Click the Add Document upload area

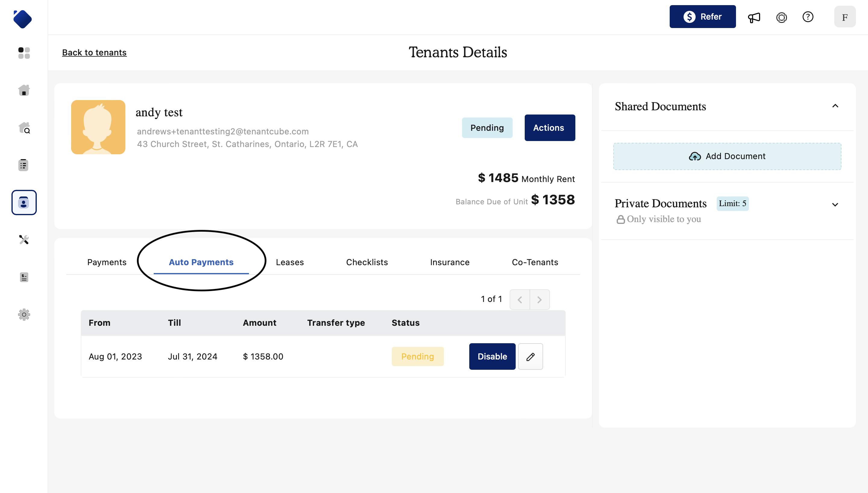point(727,156)
